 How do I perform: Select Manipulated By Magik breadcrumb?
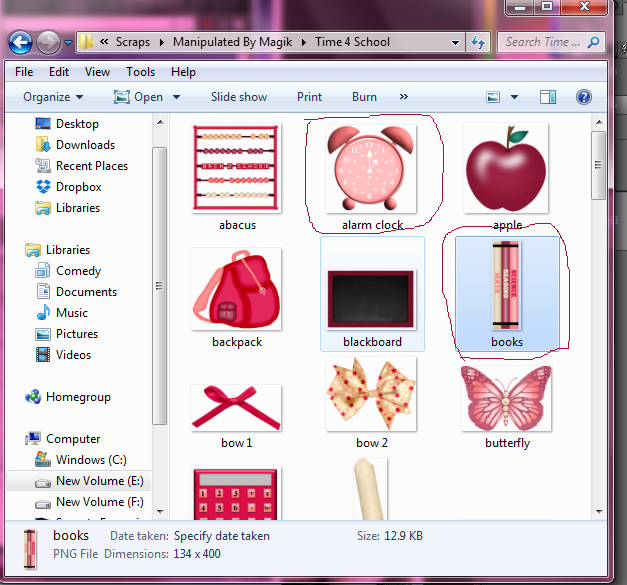232,42
